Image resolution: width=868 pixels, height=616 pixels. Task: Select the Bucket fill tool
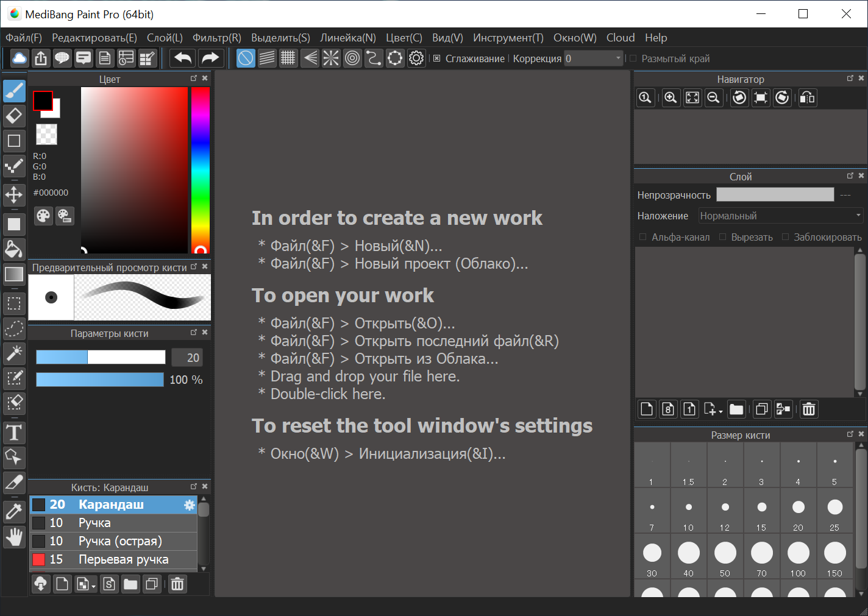pyautogui.click(x=14, y=249)
